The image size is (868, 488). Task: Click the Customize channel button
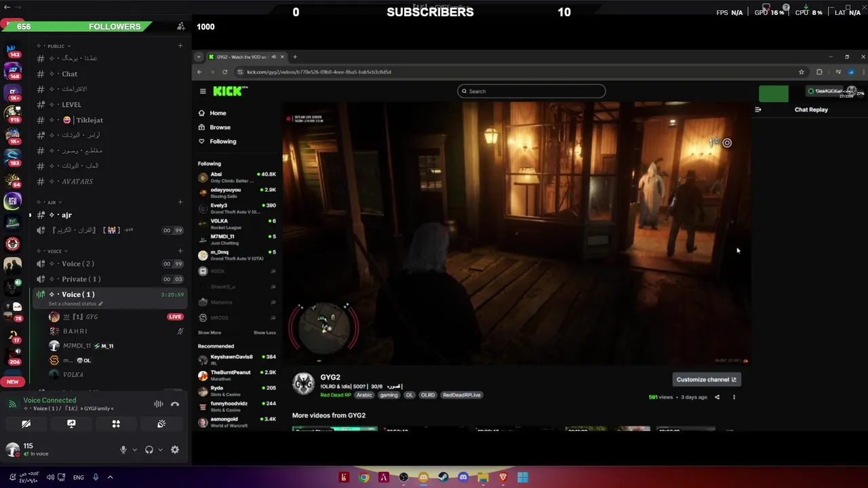coord(706,380)
